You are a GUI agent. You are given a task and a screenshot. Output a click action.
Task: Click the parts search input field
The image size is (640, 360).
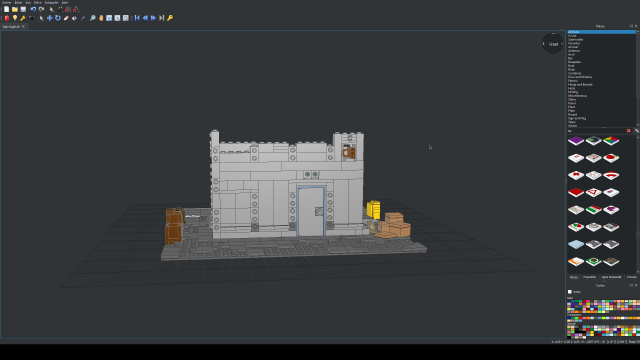pyautogui.click(x=596, y=131)
